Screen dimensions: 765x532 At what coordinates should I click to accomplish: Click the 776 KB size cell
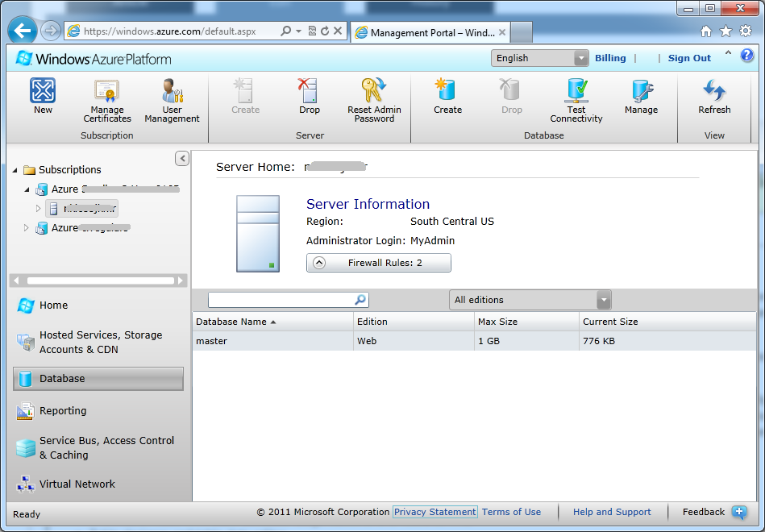pos(599,341)
